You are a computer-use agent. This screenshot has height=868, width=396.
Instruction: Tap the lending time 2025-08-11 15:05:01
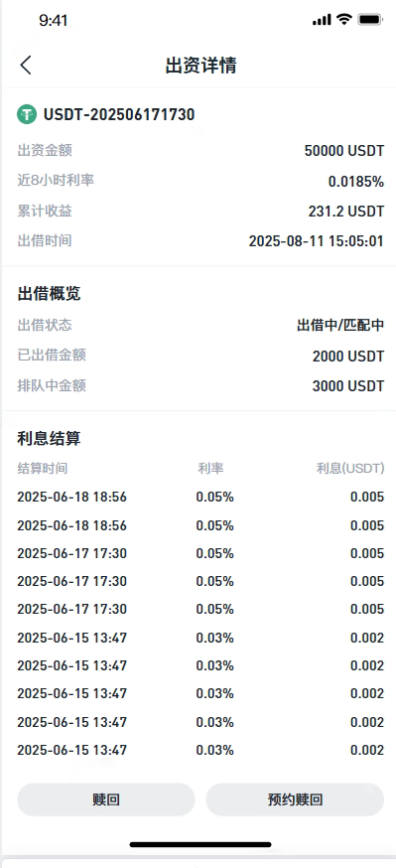click(316, 240)
